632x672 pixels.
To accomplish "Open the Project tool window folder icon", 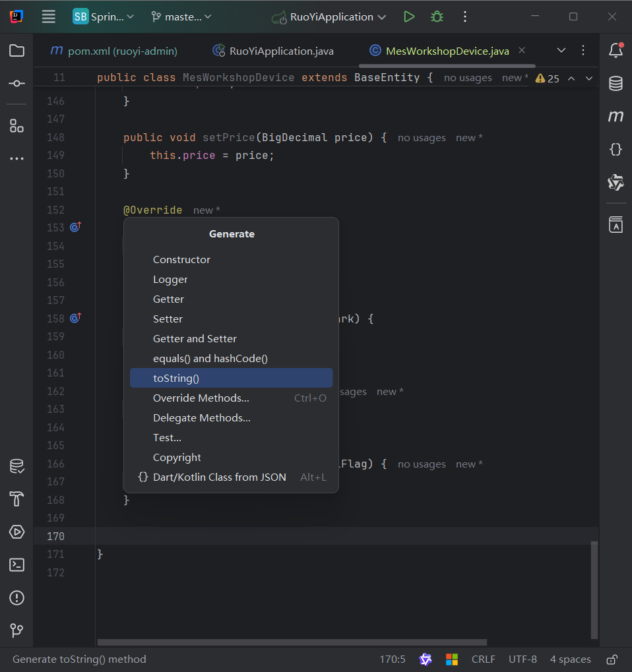I will click(x=16, y=51).
